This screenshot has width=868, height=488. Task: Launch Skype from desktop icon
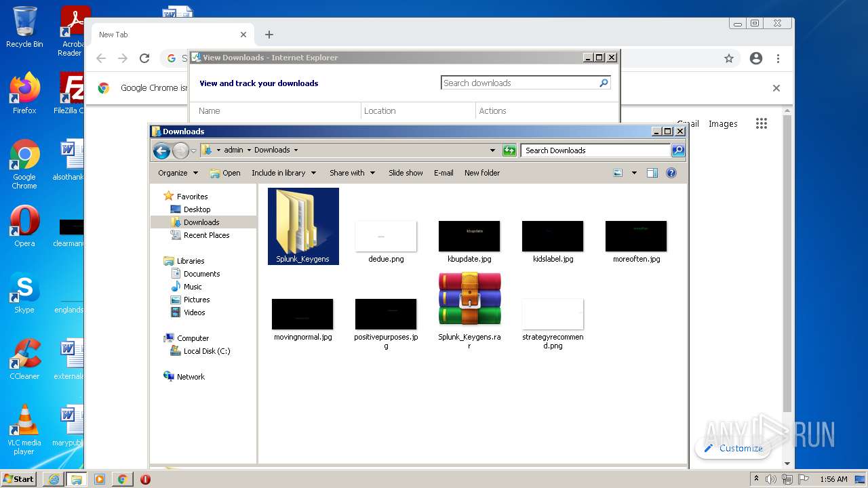24,293
